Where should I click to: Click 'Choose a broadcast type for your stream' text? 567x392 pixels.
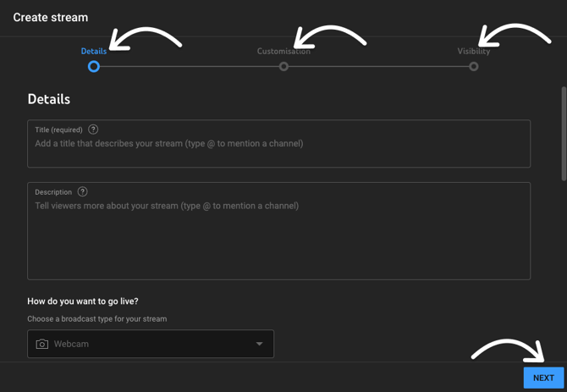[x=97, y=319]
